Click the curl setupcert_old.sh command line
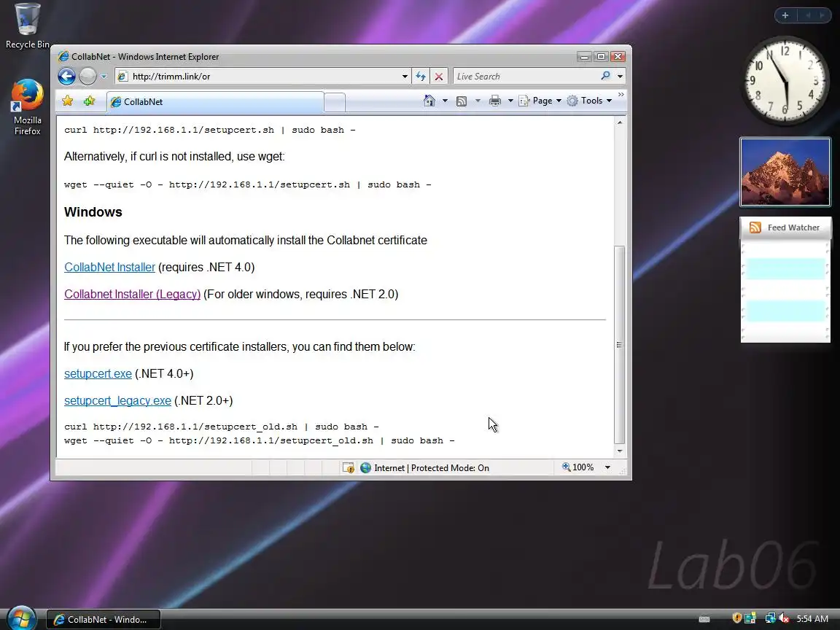Screen dimensions: 840x630 [x=221, y=427]
